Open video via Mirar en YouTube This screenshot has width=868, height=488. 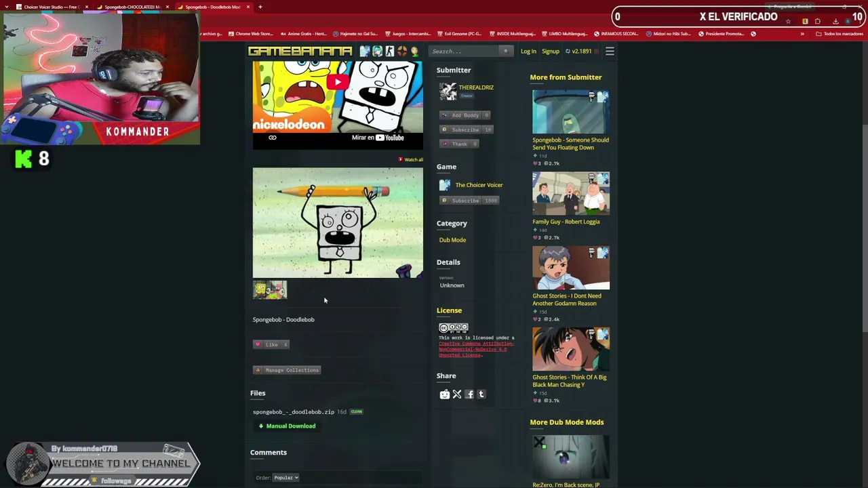point(378,138)
